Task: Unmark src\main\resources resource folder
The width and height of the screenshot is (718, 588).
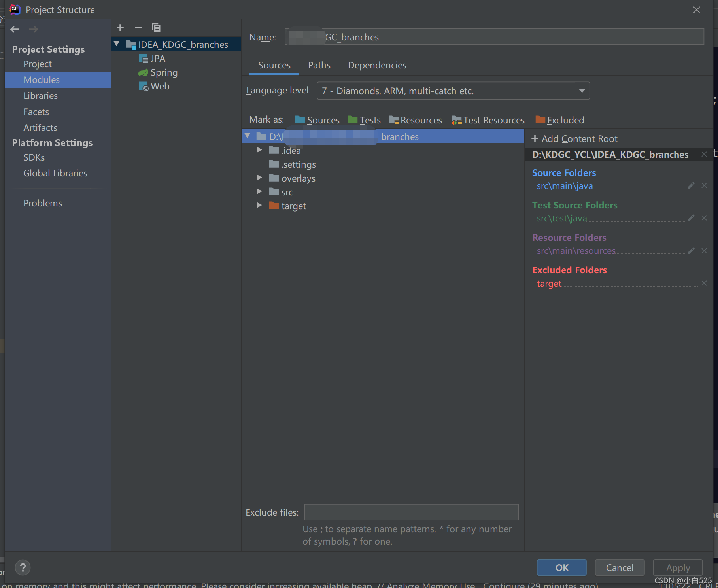Action: (704, 251)
